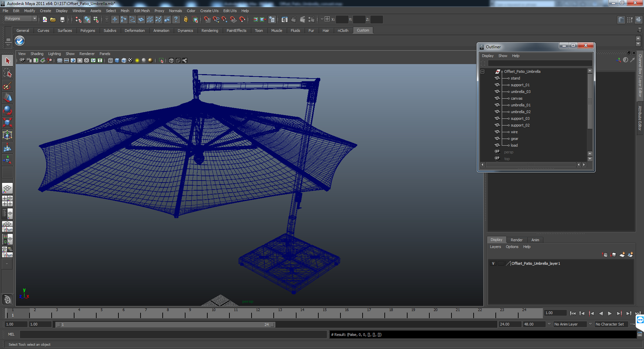Switch to four view layout

pos(7,201)
